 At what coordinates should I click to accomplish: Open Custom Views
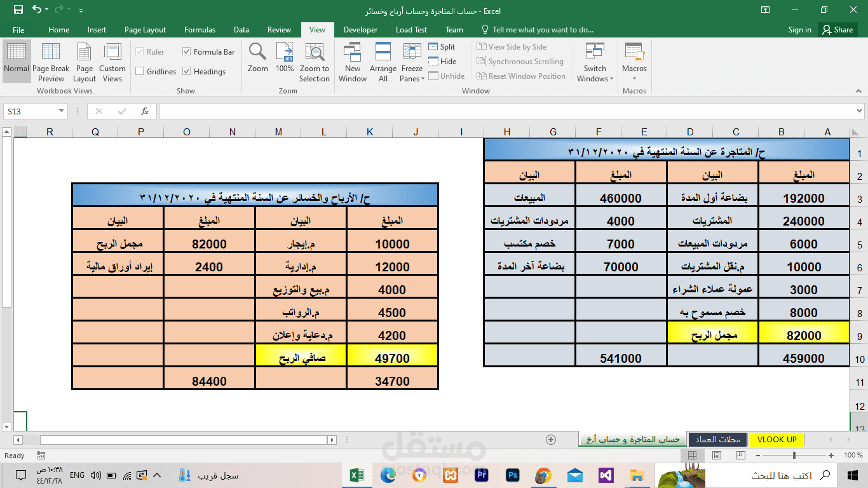112,62
